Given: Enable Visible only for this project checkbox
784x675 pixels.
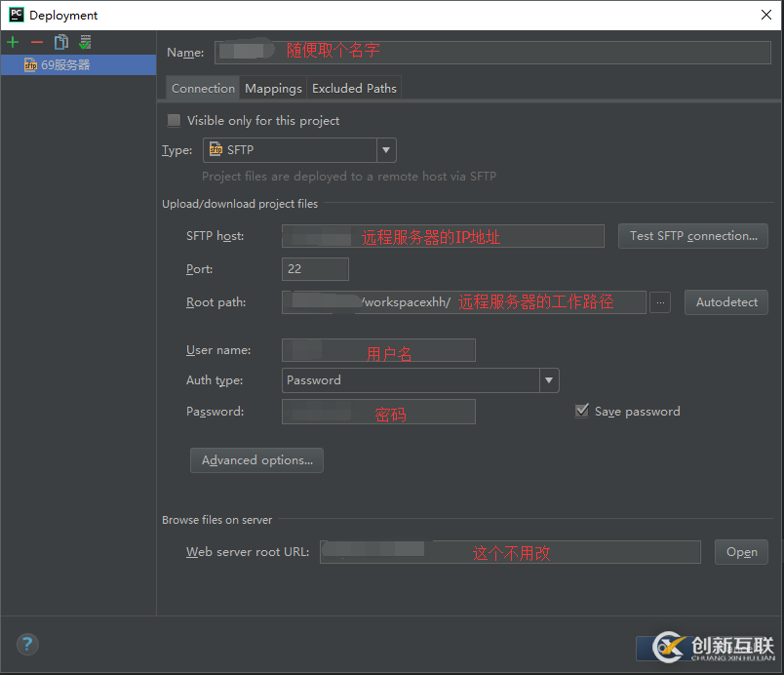Looking at the screenshot, I should 174,121.
